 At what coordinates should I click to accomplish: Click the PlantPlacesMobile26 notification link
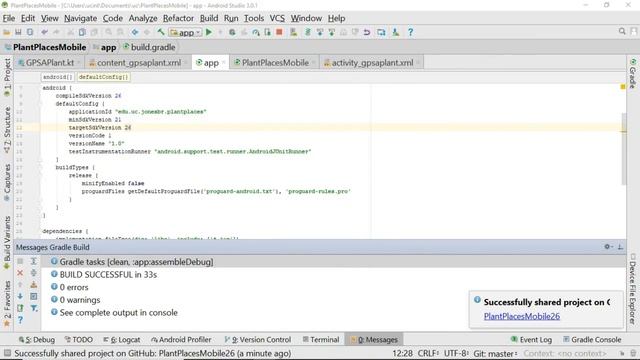522,316
